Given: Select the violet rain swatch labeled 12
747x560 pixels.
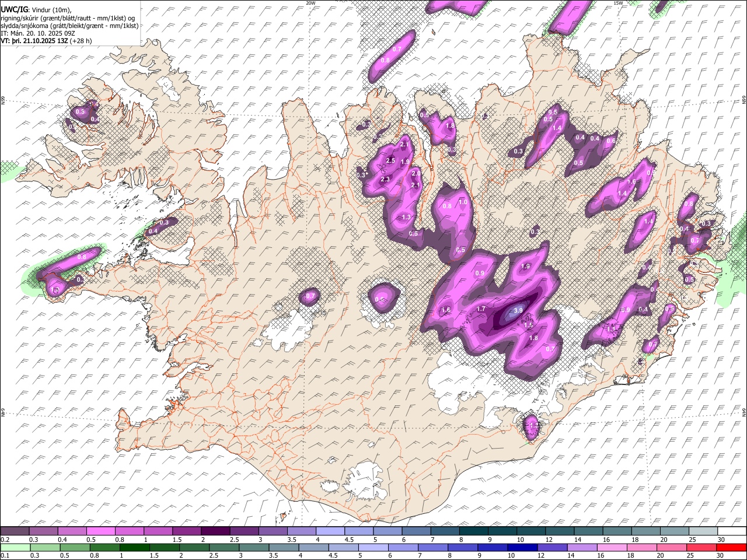Looking at the screenshot, I should click(x=552, y=547).
